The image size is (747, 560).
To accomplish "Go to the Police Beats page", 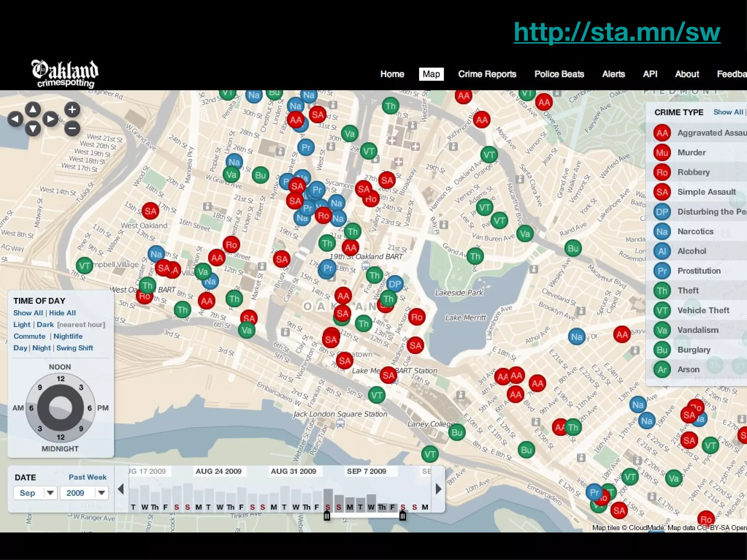I will 559,74.
